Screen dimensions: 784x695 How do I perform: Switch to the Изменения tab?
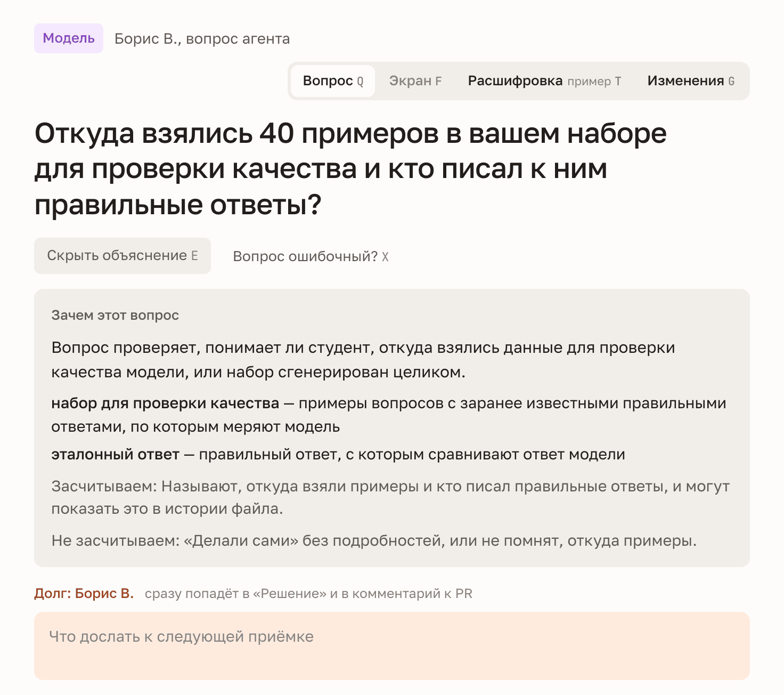(691, 81)
